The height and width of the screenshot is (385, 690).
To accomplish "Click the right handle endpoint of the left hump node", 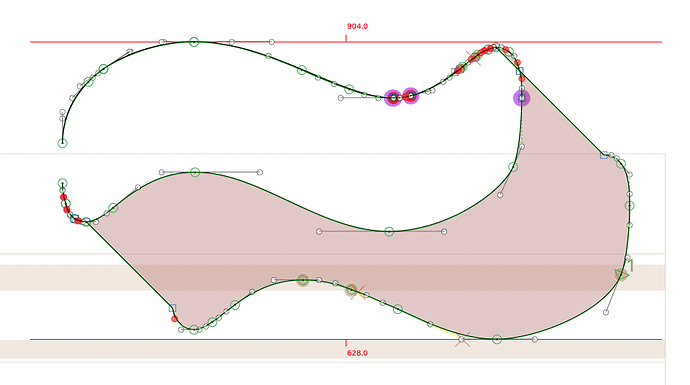I will click(x=260, y=172).
